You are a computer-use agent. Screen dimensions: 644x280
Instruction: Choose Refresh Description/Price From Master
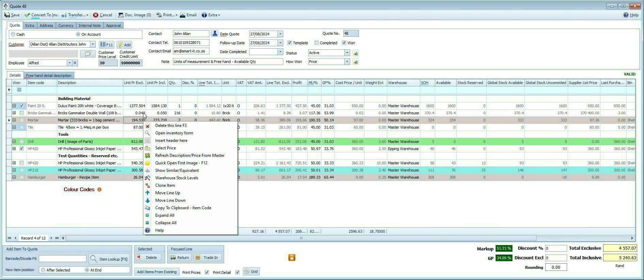click(x=190, y=155)
